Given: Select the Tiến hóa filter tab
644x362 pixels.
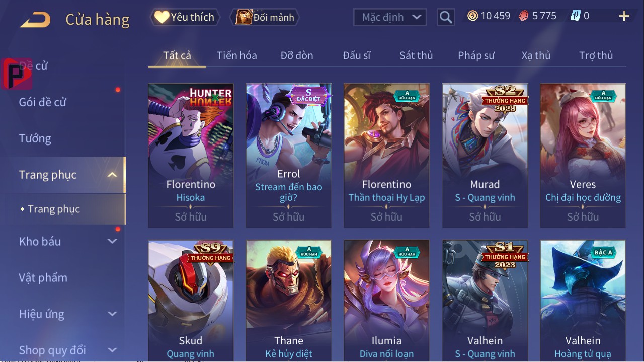Looking at the screenshot, I should (x=237, y=55).
